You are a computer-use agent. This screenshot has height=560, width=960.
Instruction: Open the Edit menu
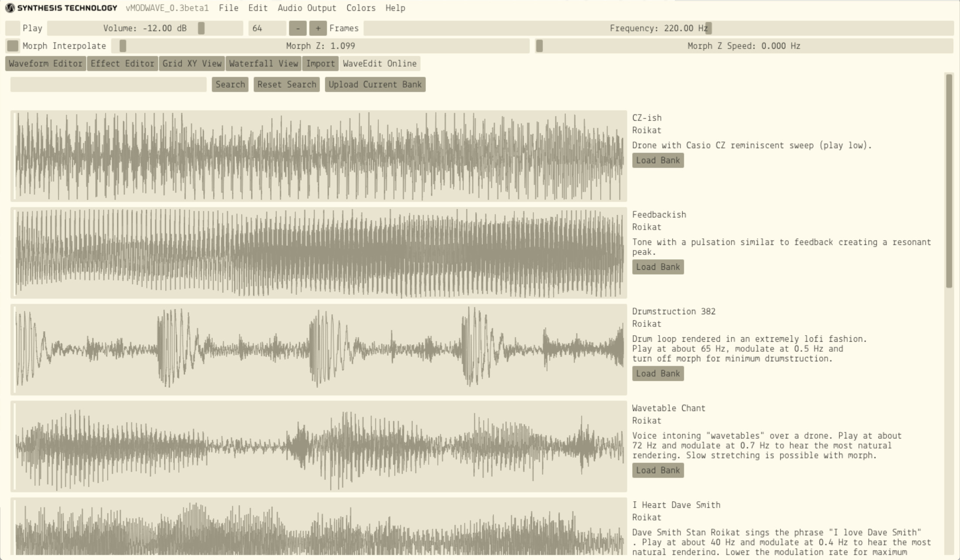click(x=258, y=8)
